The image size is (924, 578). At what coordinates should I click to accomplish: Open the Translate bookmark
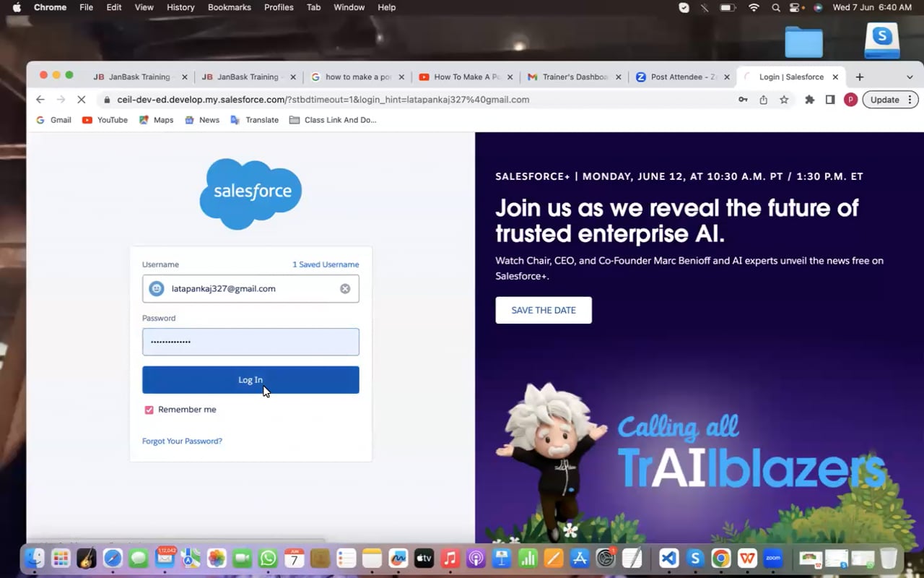(255, 120)
